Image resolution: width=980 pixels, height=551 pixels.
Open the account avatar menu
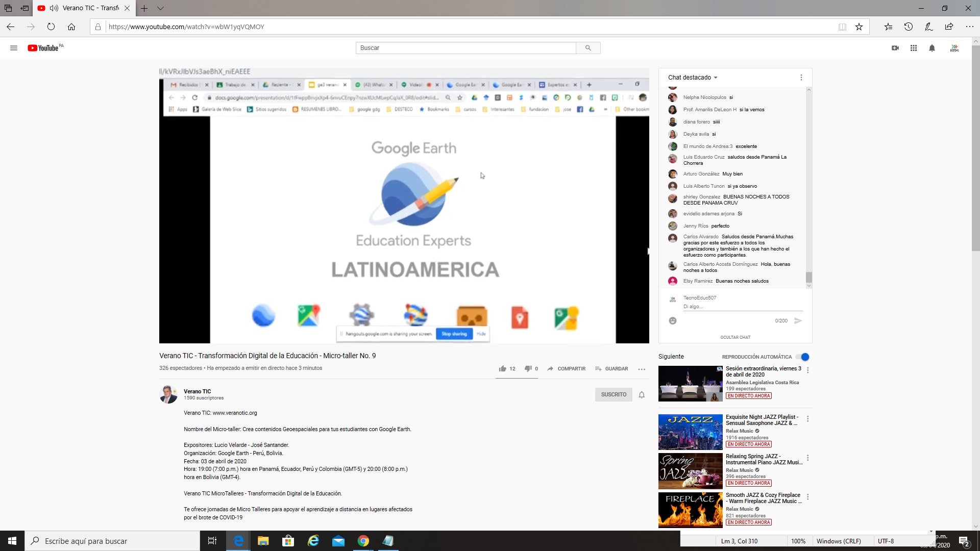click(954, 48)
